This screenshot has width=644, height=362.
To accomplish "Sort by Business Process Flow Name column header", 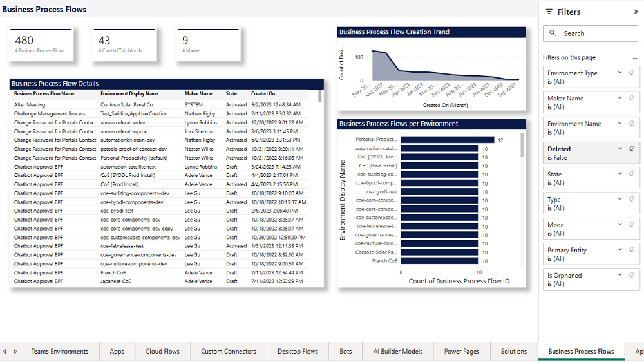I will click(44, 93).
